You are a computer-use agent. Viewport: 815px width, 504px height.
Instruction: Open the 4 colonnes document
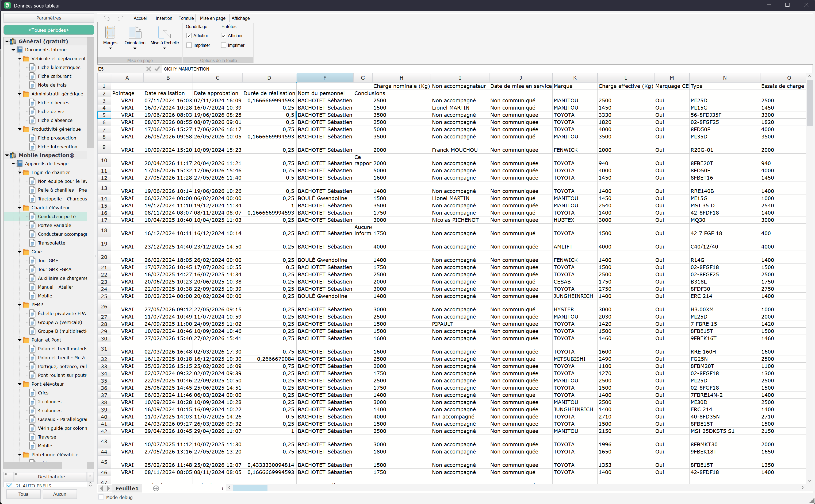click(x=50, y=411)
